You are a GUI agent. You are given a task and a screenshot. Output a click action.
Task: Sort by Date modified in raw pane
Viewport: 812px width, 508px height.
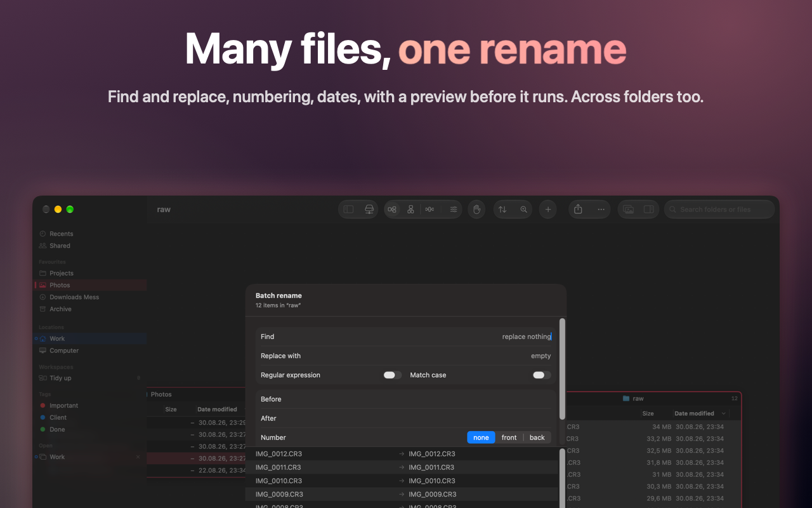[x=695, y=413]
